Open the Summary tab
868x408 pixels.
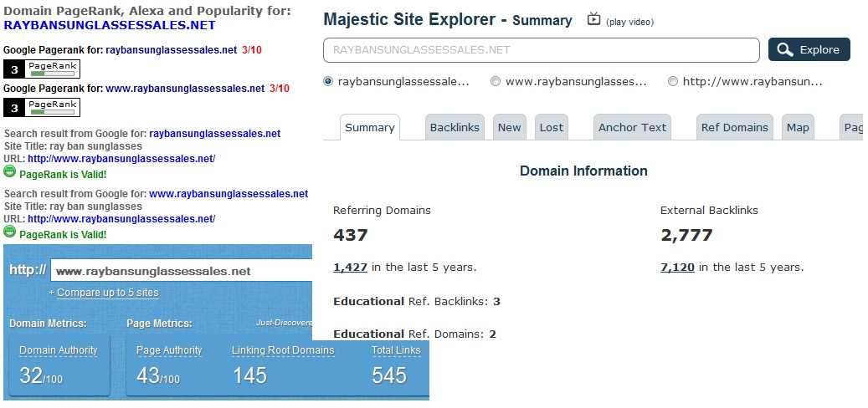click(370, 127)
